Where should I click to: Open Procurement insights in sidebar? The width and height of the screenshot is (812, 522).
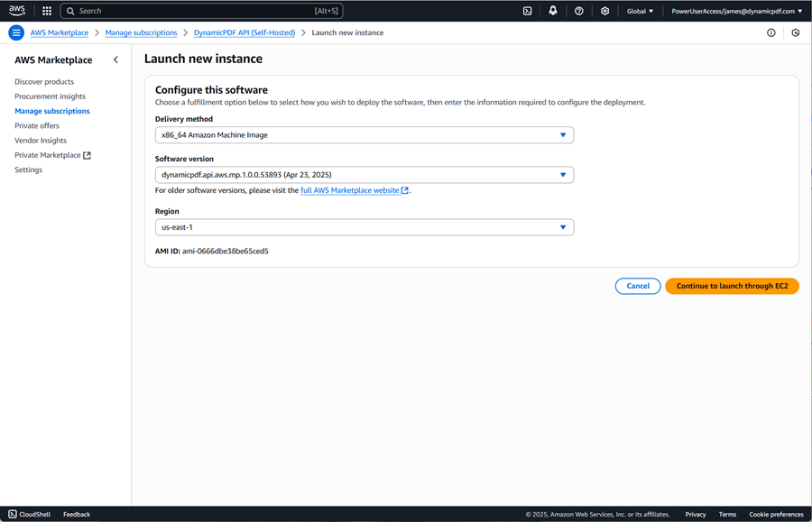[x=50, y=96]
